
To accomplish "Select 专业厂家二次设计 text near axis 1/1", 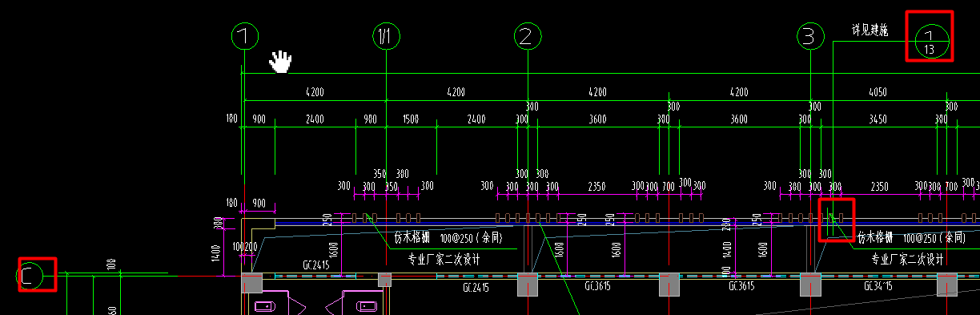I will click(x=444, y=259).
